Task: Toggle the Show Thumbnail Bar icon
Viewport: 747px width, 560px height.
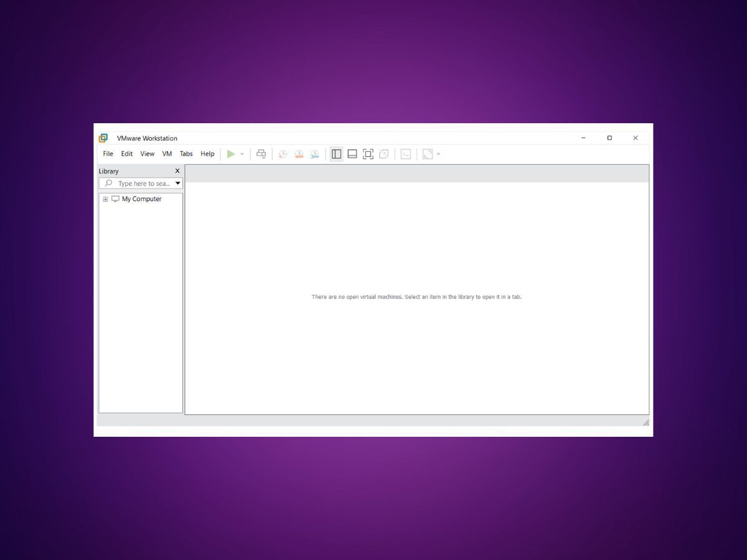Action: (352, 154)
